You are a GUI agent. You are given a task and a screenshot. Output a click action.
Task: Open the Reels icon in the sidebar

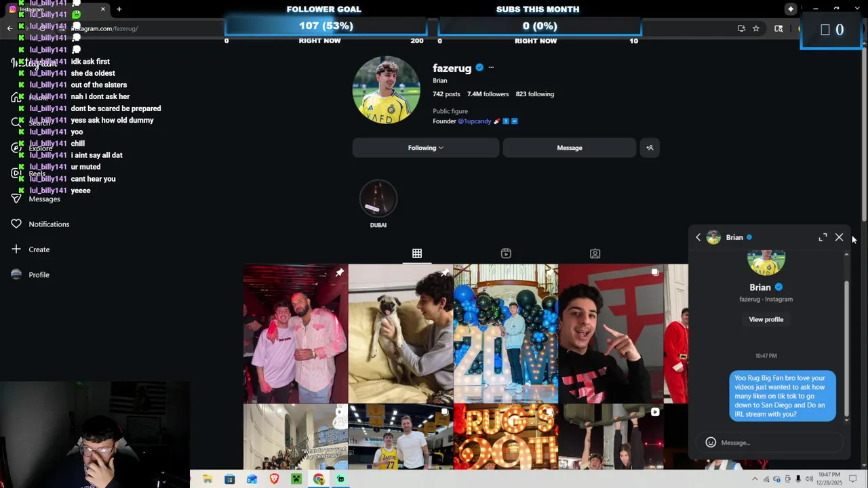pos(16,173)
